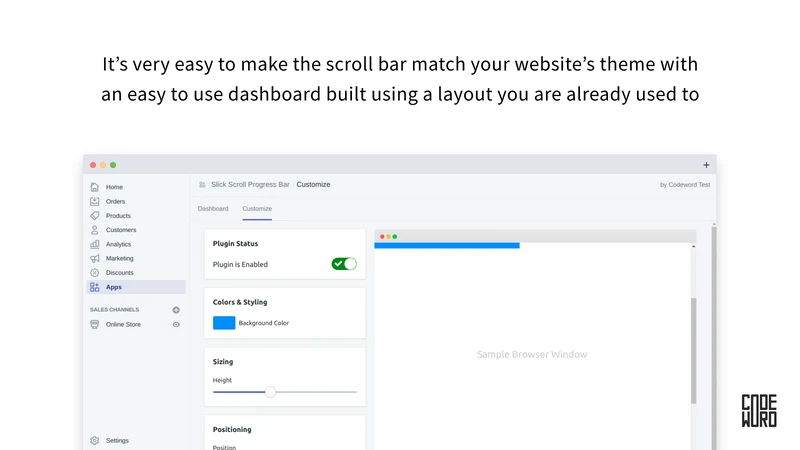
Task: Switch to the Dashboard tab
Action: (x=213, y=209)
